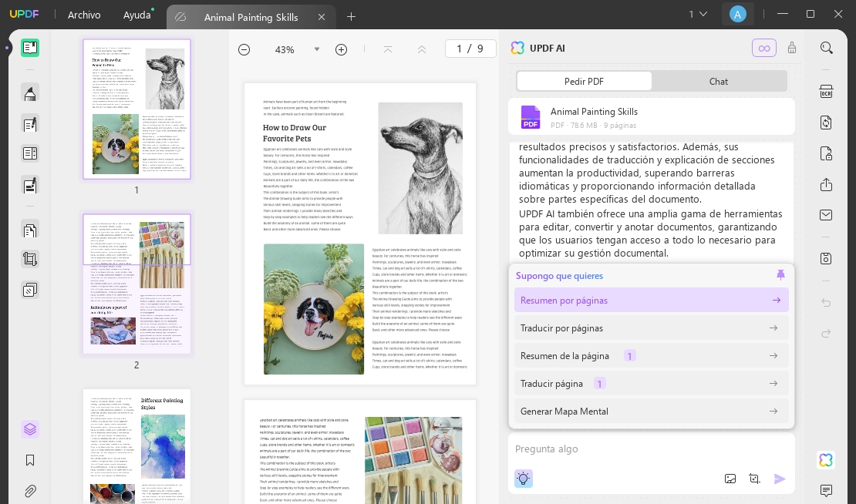Choose the Crop pages tool in the left sidebar
The width and height of the screenshot is (856, 504).
point(30,258)
